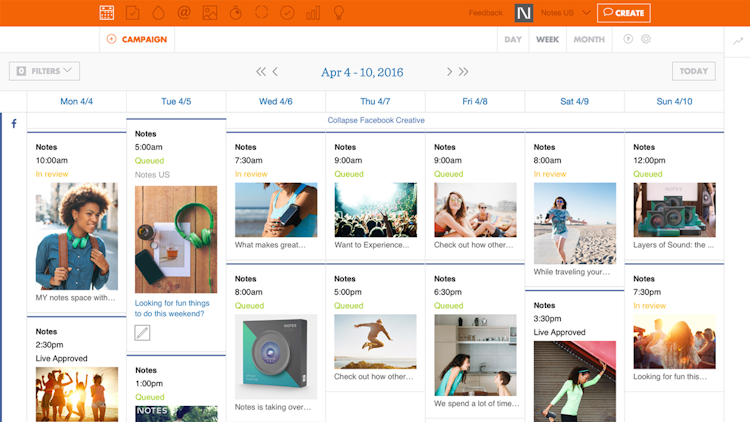Open the Thursday 9:00am concert crowd thumbnail

(375, 210)
